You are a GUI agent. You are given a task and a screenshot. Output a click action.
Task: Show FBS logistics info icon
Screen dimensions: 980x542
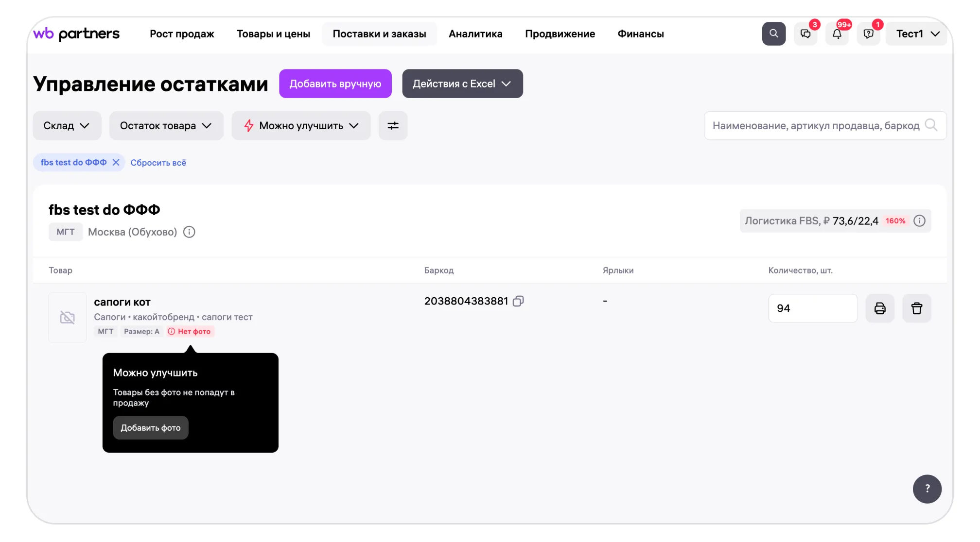pyautogui.click(x=919, y=221)
